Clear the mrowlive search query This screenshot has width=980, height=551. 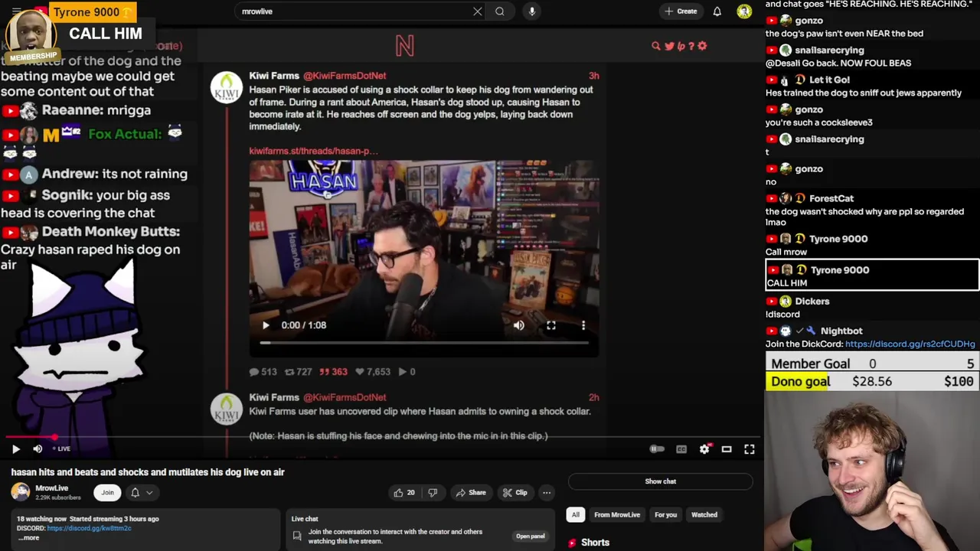click(478, 11)
